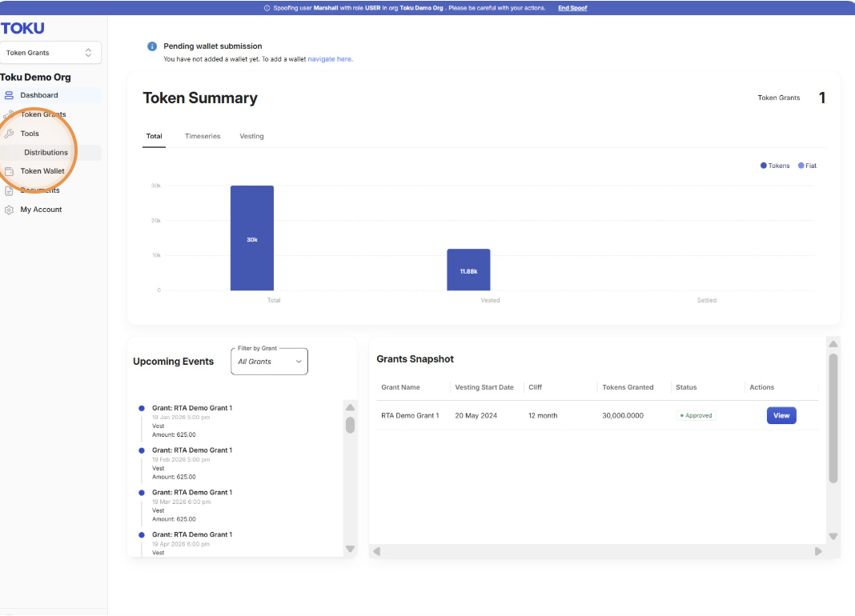
Task: Switch to the Timeseries tab
Action: (x=203, y=136)
